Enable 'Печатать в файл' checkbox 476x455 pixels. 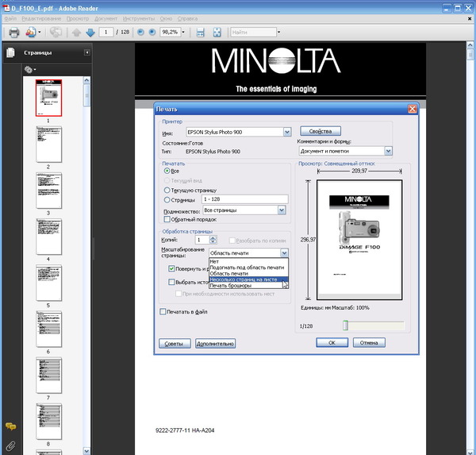click(x=163, y=311)
